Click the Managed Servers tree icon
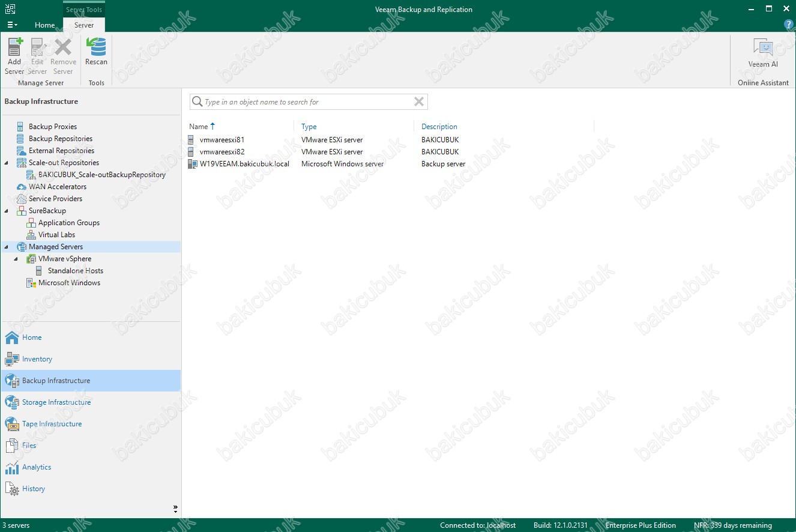The image size is (796, 532). (22, 247)
